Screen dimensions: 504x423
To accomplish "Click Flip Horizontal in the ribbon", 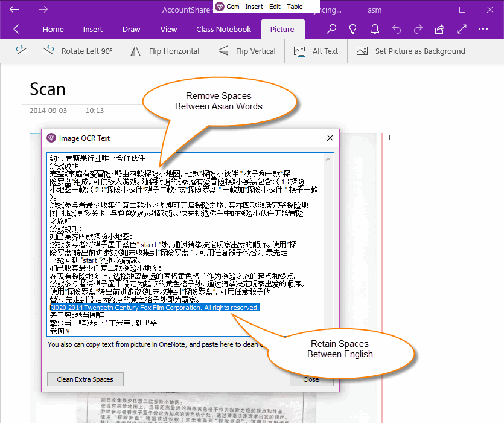I will click(x=165, y=51).
